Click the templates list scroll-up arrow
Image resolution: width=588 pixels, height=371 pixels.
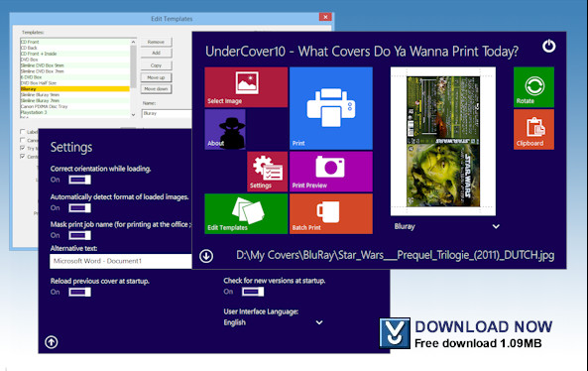[x=133, y=42]
